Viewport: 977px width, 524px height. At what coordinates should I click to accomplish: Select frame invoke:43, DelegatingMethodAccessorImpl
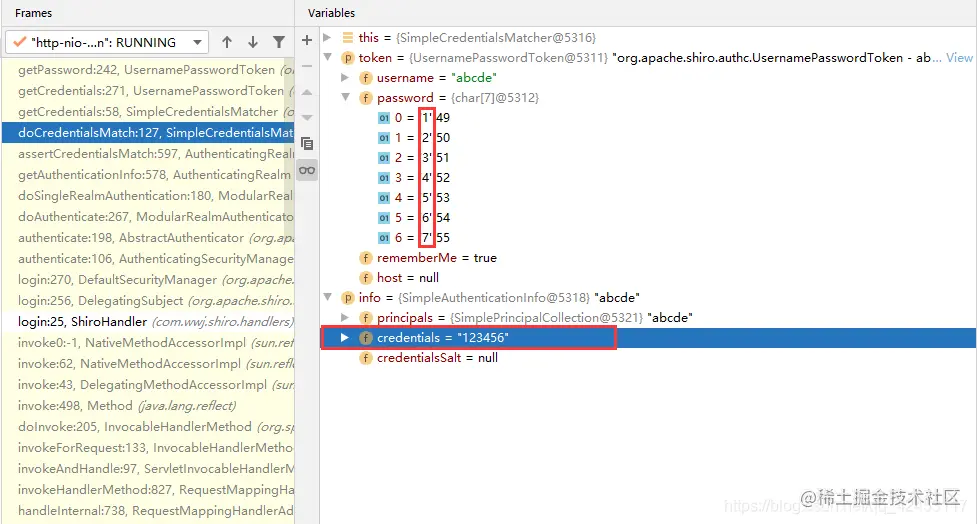148,384
